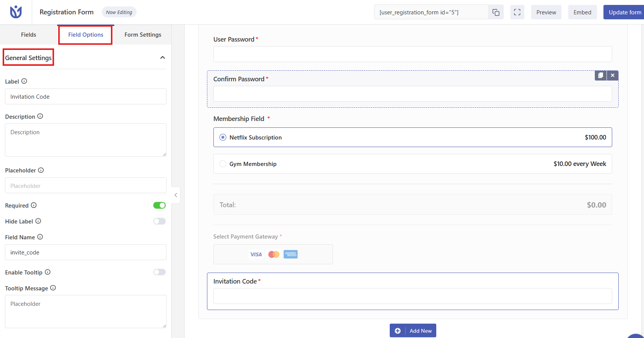Click the Field Name info icon

(x=40, y=237)
